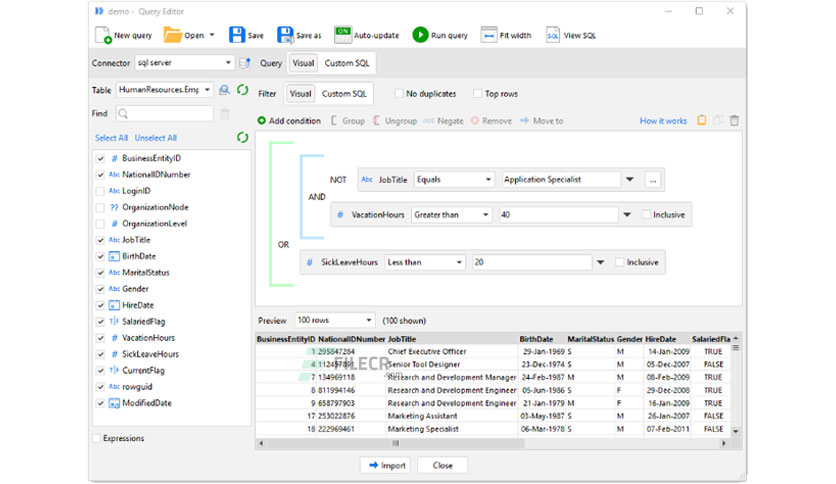Screen dimensions: 836x484
Task: Select the Filter Visual tab
Action: 300,93
